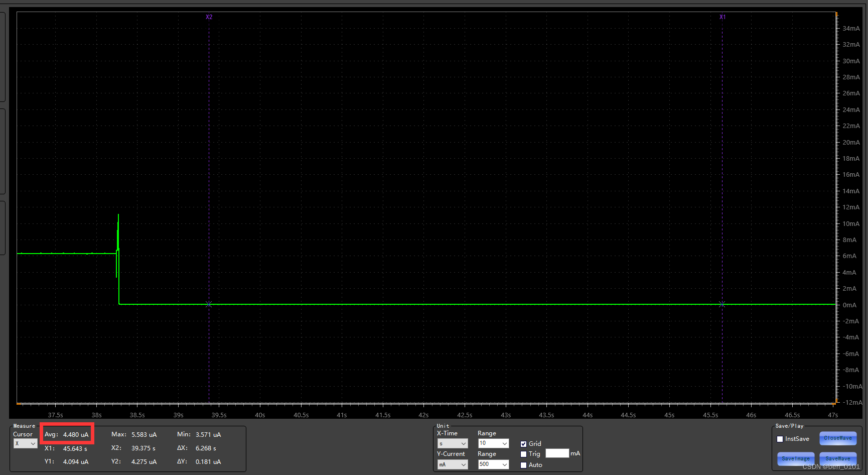Image resolution: width=868 pixels, height=475 pixels.
Task: Click the 42s label on the time axis
Action: 424,415
